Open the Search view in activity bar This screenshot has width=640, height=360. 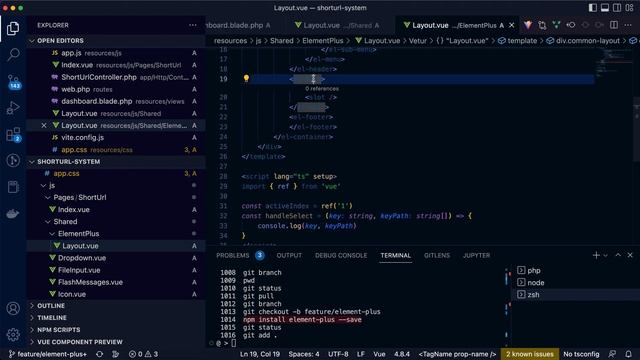[x=13, y=54]
